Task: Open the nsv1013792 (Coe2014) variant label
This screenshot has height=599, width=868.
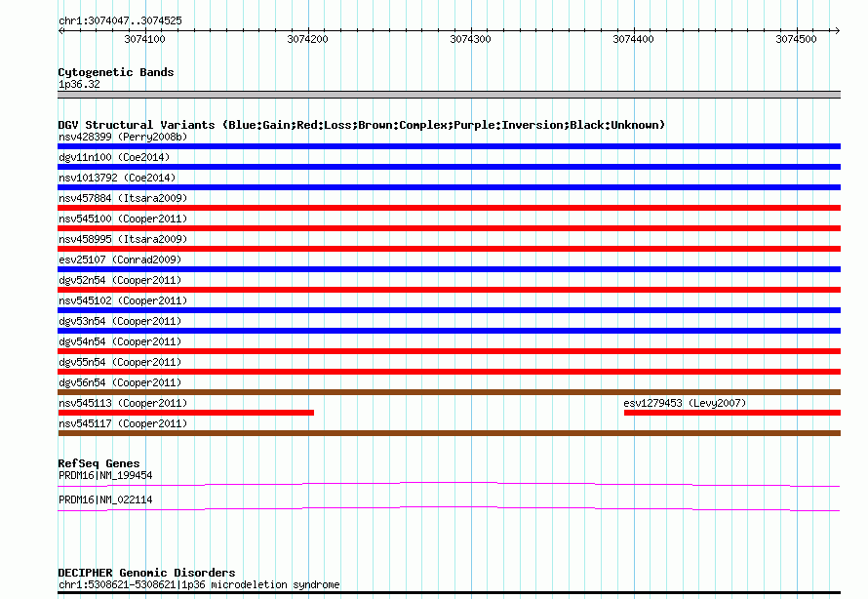Action: 117,178
